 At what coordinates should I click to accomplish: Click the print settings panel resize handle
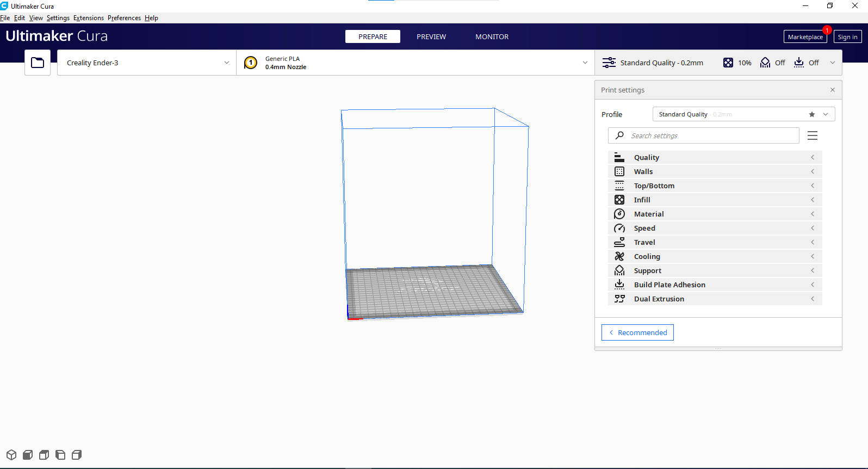[718, 349]
